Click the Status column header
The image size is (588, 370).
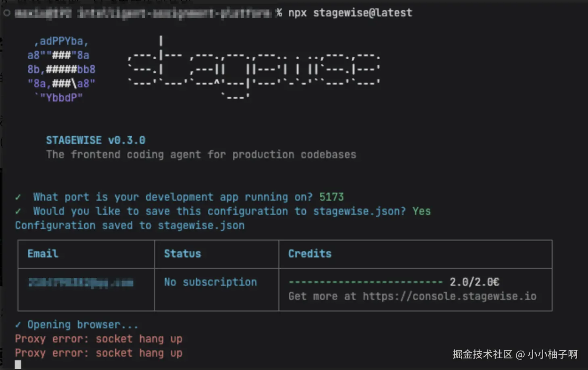pyautogui.click(x=182, y=254)
